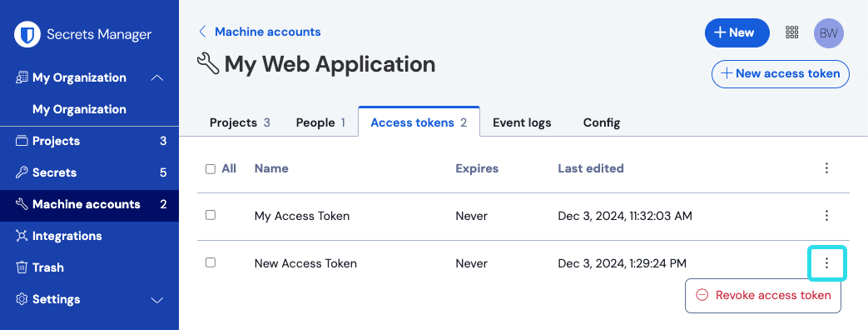868x330 pixels.
Task: Click the New access token button
Action: tap(781, 74)
